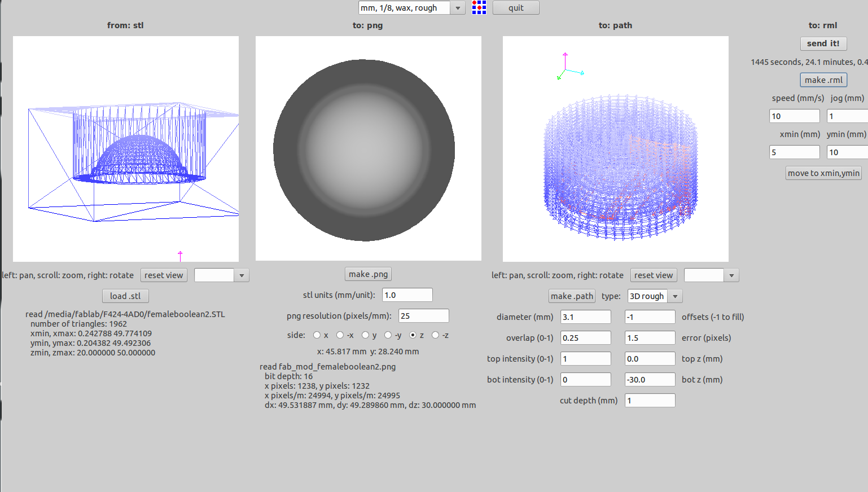This screenshot has height=492, width=868.
Task: Click the 'to: rml' heading
Action: click(x=823, y=25)
